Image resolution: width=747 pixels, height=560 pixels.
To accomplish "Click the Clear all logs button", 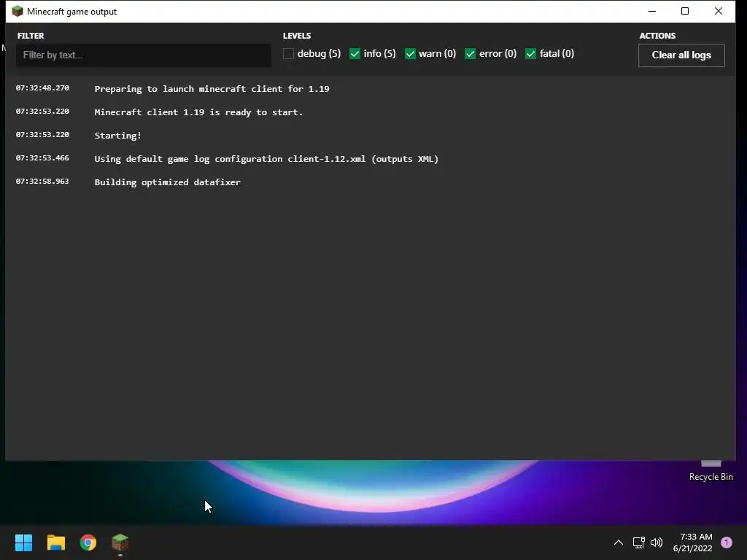I will coord(681,55).
